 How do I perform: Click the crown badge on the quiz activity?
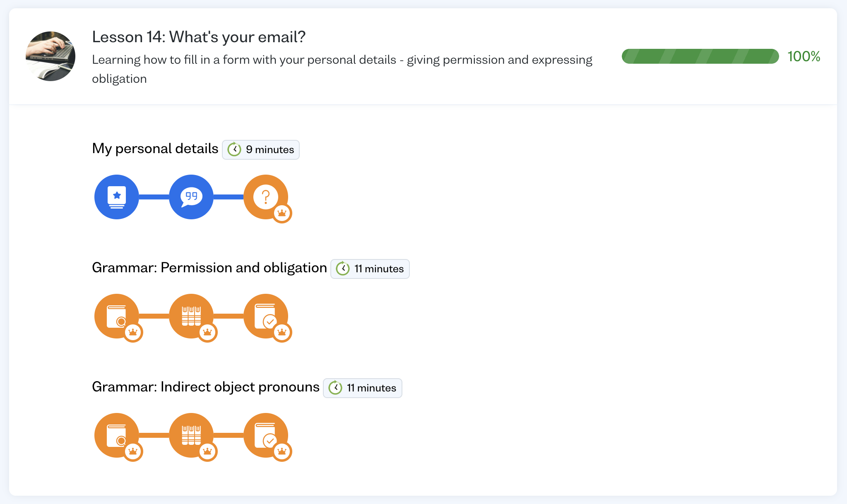pyautogui.click(x=282, y=213)
